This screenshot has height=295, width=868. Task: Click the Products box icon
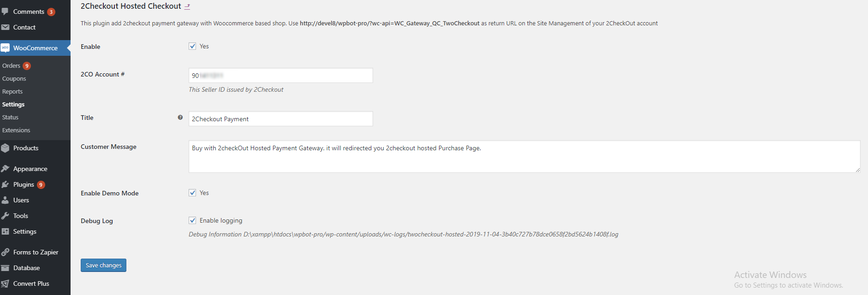5,148
